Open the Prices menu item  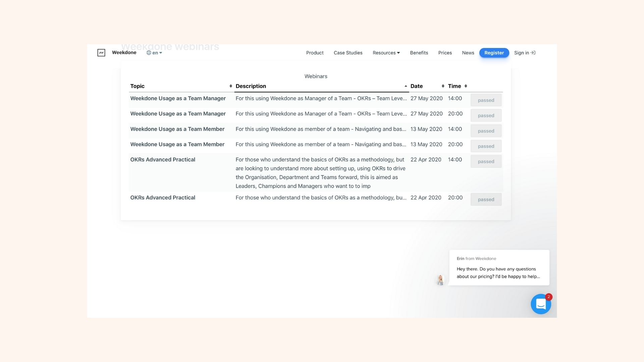(x=445, y=53)
